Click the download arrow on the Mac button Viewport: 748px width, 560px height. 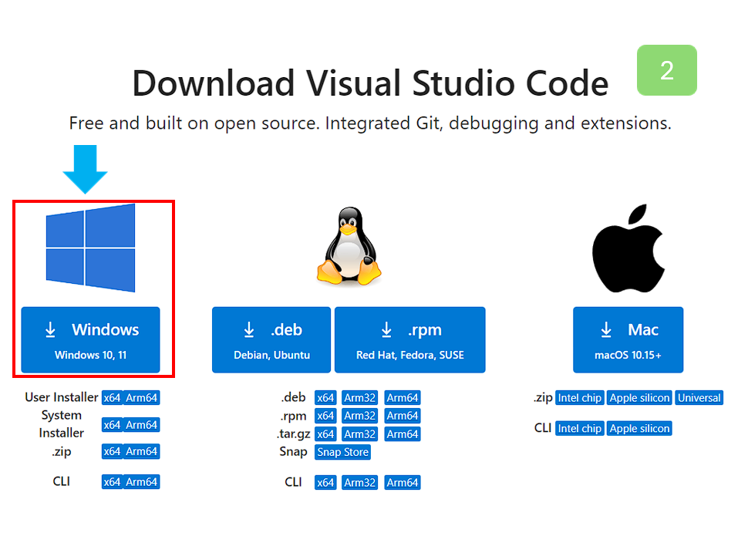606,329
